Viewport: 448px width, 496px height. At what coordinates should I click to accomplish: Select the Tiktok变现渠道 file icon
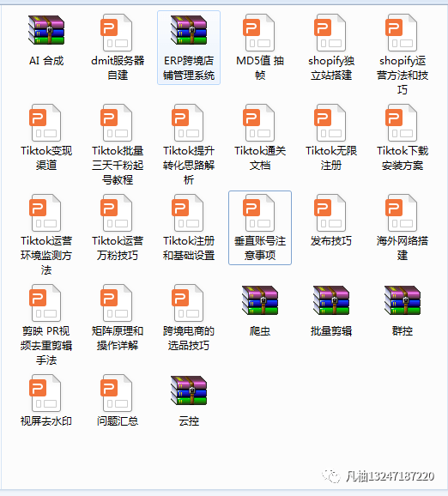[45, 123]
